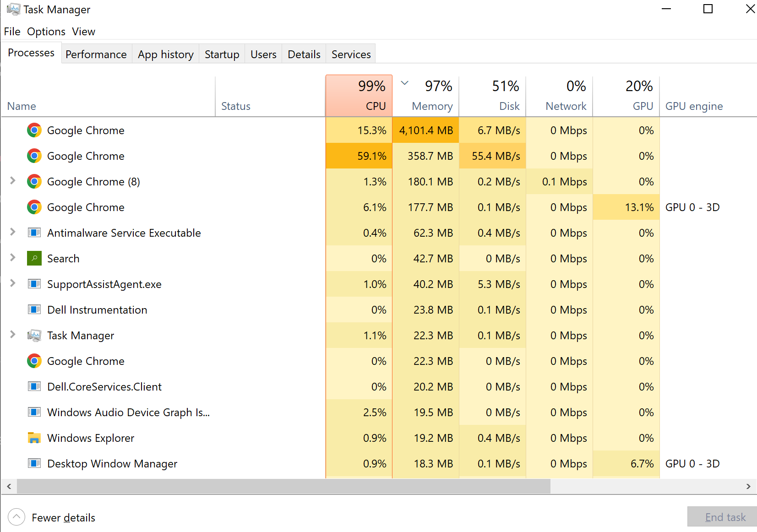757x532 pixels.
Task: Switch to the Performance tab
Action: 96,54
